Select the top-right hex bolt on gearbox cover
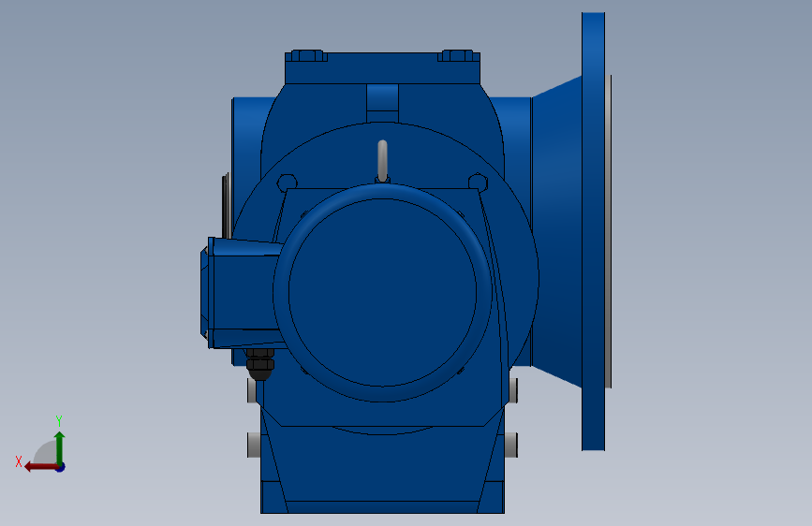812x526 pixels. (x=457, y=56)
